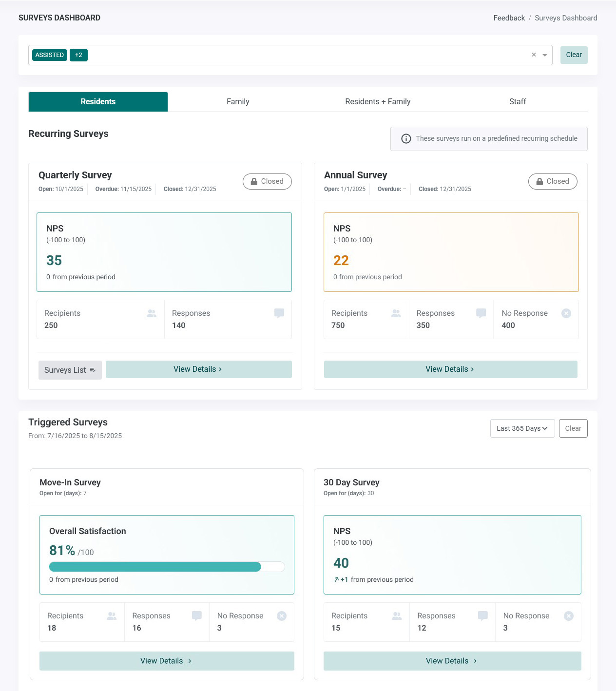Click Quarterly Survey Responses chat icon

click(x=279, y=313)
